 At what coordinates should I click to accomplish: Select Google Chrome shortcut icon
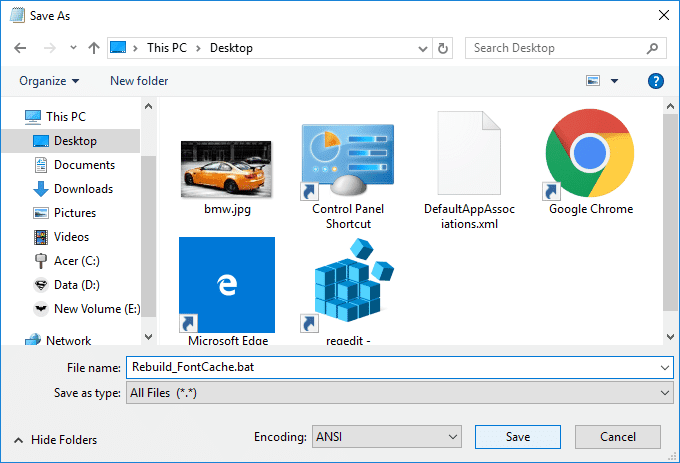[589, 153]
